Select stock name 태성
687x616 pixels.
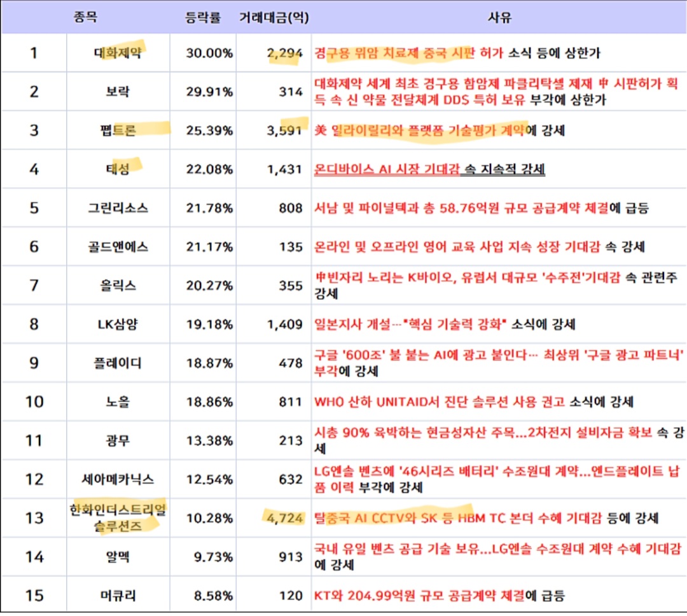(x=118, y=169)
